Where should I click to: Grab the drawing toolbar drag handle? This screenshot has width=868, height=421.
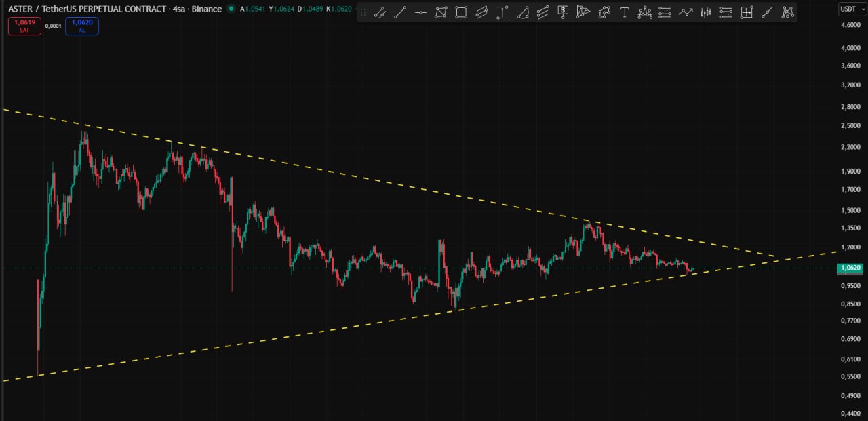[x=363, y=12]
